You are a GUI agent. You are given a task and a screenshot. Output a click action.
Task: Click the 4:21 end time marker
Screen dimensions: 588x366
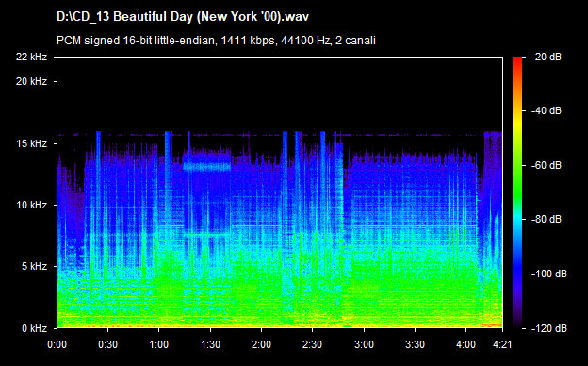(501, 344)
